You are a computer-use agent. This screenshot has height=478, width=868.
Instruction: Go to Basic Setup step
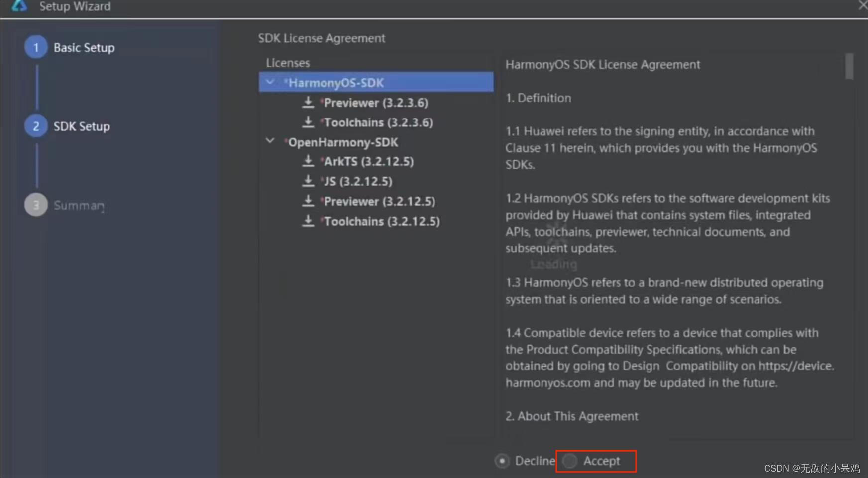pos(84,48)
